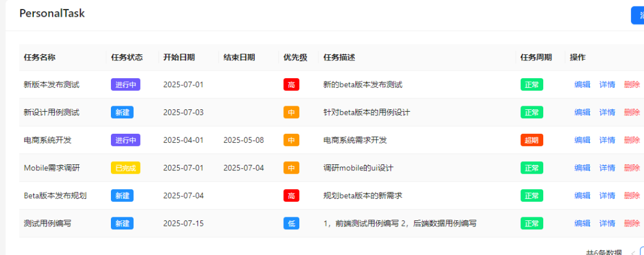
Task: Click task name Beta版本发布规划
Action: pos(55,195)
